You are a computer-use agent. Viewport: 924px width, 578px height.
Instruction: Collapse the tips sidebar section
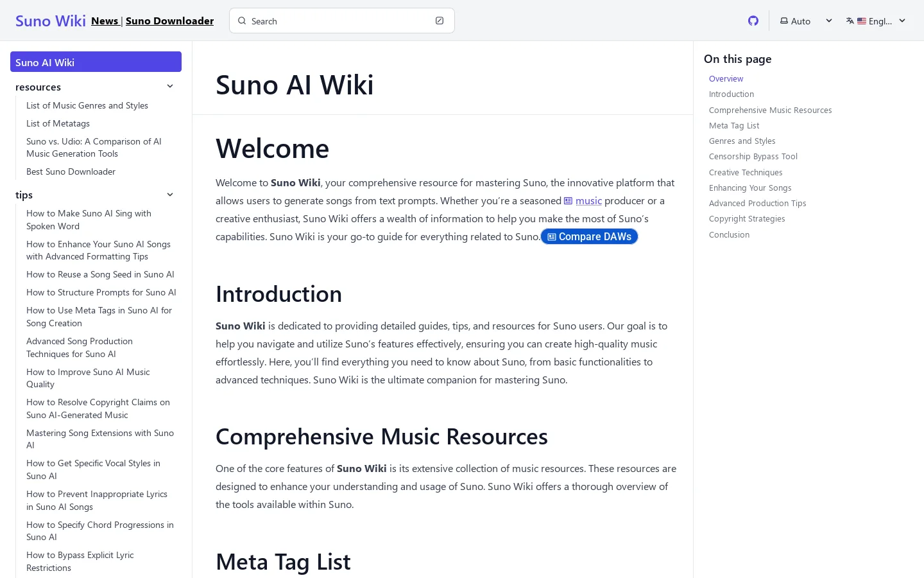170,195
